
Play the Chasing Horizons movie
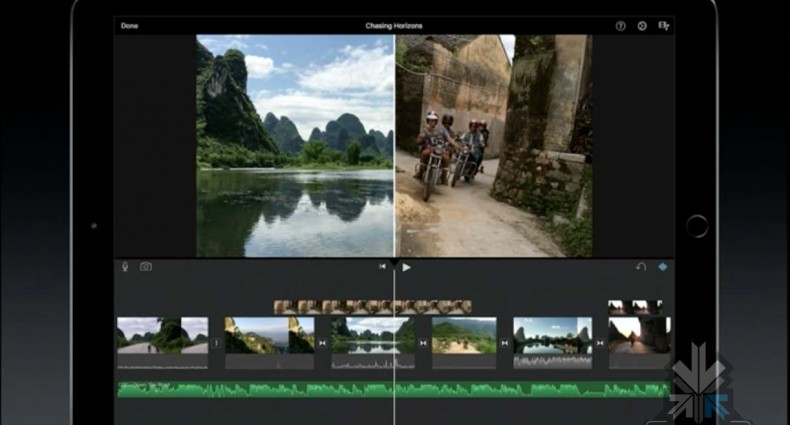coord(406,267)
